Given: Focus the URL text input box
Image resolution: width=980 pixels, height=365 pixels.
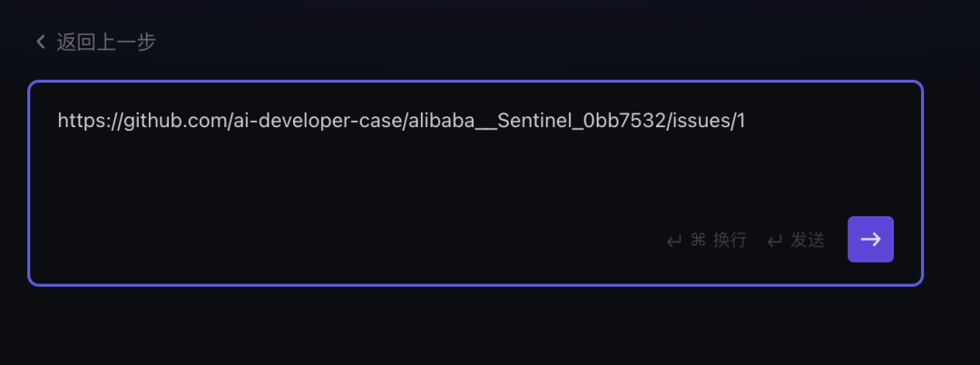Looking at the screenshot, I should (x=475, y=183).
